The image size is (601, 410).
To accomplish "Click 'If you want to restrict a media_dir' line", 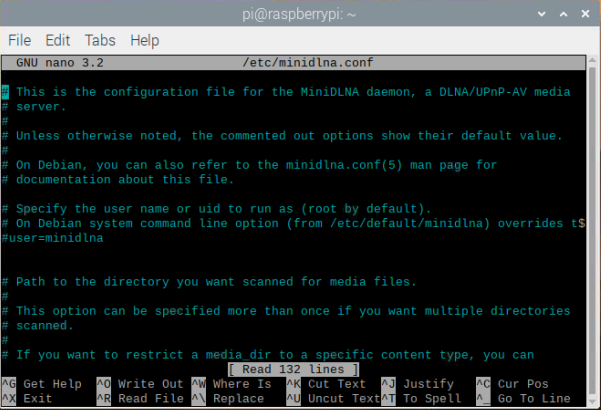I will [268, 355].
